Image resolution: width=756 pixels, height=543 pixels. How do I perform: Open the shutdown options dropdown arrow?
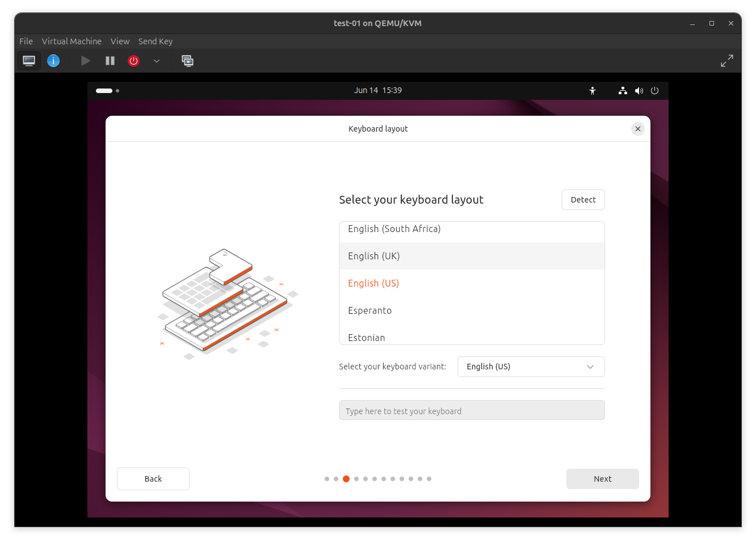(x=157, y=61)
